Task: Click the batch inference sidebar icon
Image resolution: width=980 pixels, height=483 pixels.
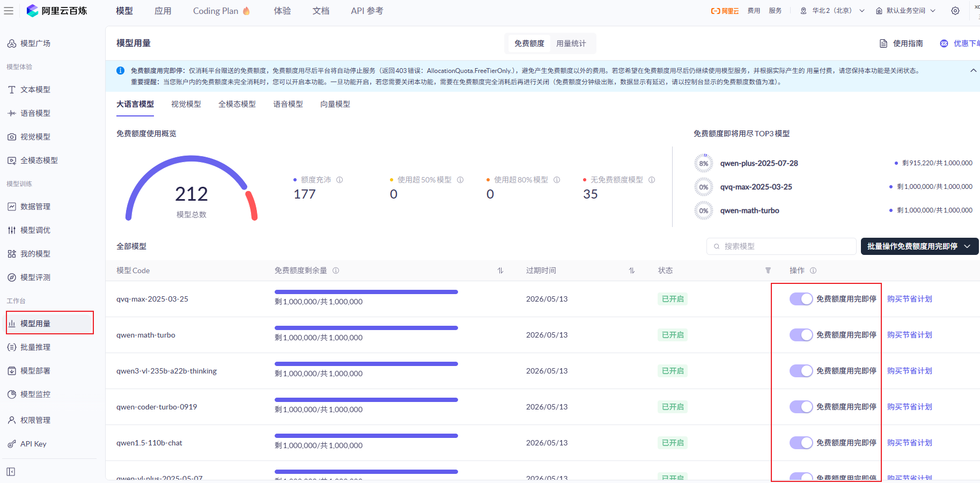Action: coord(12,347)
